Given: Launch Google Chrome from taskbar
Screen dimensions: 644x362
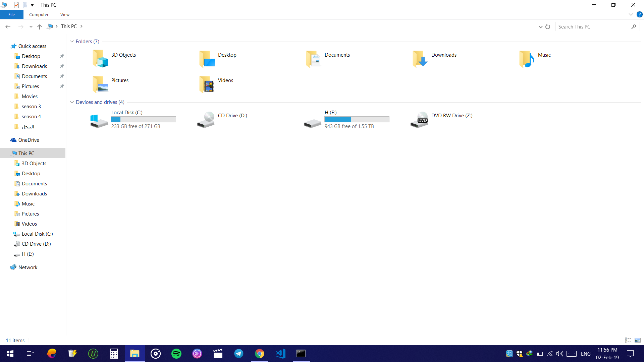Looking at the screenshot, I should coord(260,354).
